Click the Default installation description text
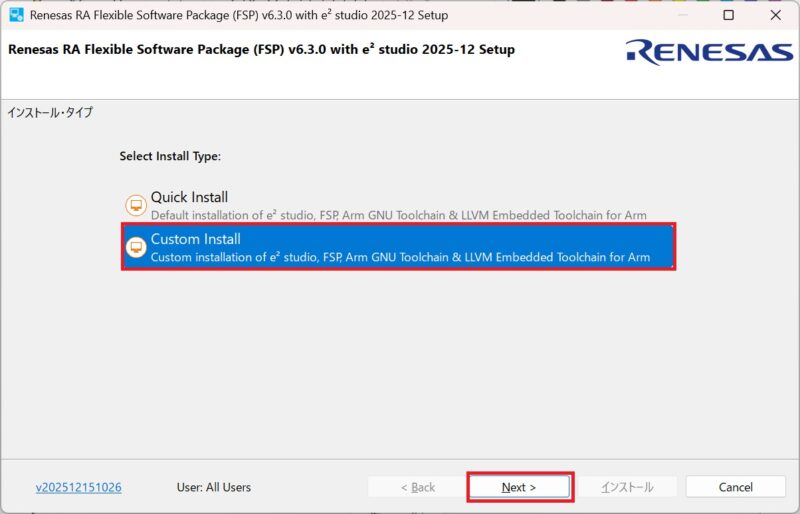Screen dimensions: 800x514 coord(398,215)
